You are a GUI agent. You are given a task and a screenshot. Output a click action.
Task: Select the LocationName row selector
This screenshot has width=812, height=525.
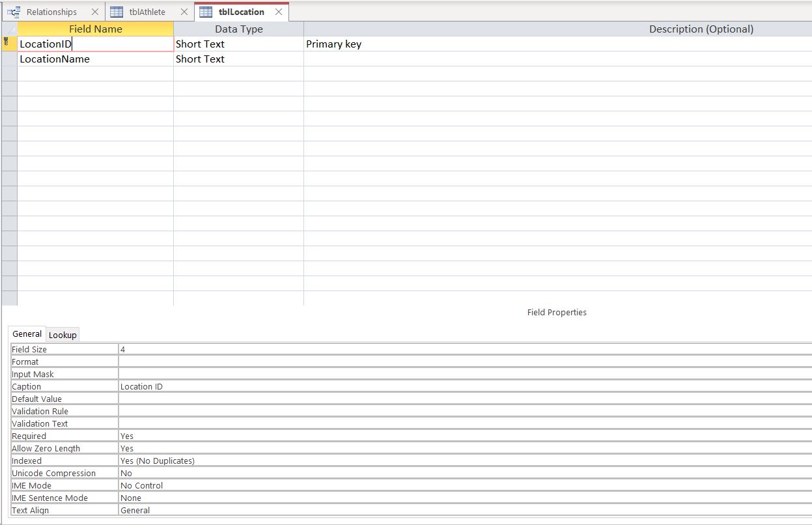(x=9, y=59)
